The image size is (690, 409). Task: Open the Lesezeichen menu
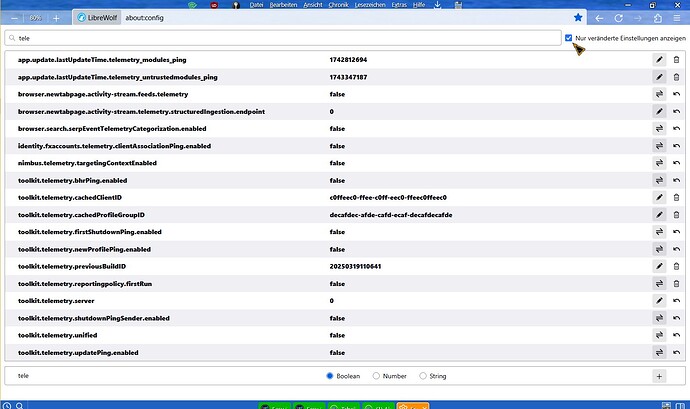point(370,5)
